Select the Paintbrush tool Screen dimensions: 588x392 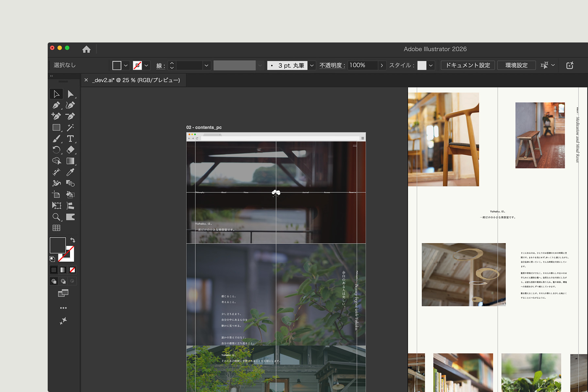[x=56, y=139]
